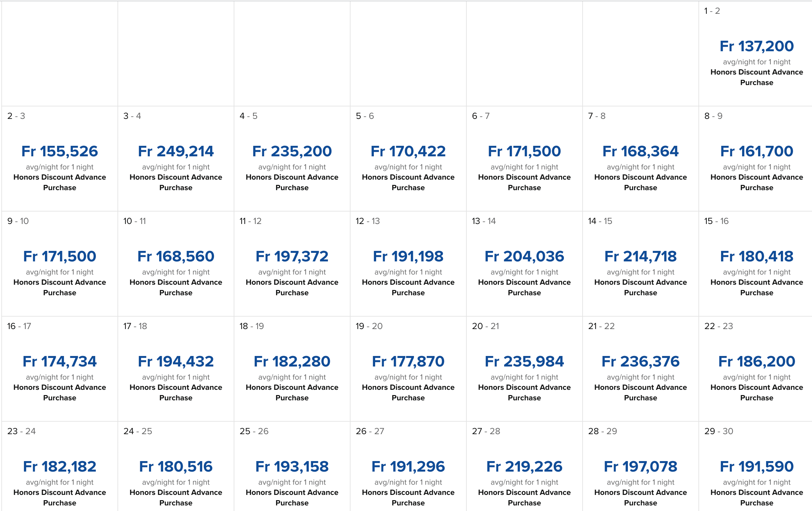Choose the Fr 155,526 nightly rate
The image size is (812, 511).
pos(60,151)
